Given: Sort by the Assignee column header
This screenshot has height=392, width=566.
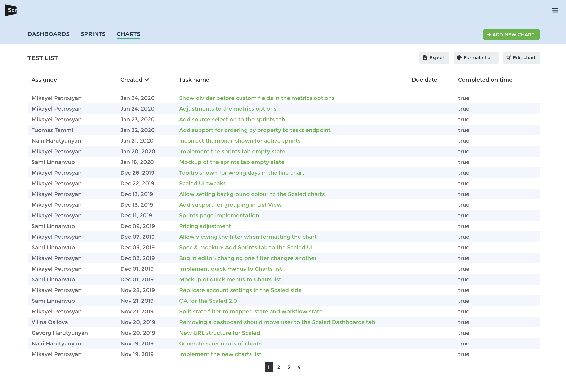Looking at the screenshot, I should 44,80.
